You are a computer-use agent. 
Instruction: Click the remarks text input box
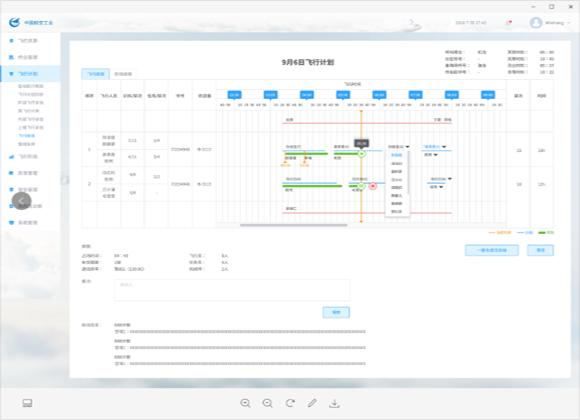[x=232, y=290]
